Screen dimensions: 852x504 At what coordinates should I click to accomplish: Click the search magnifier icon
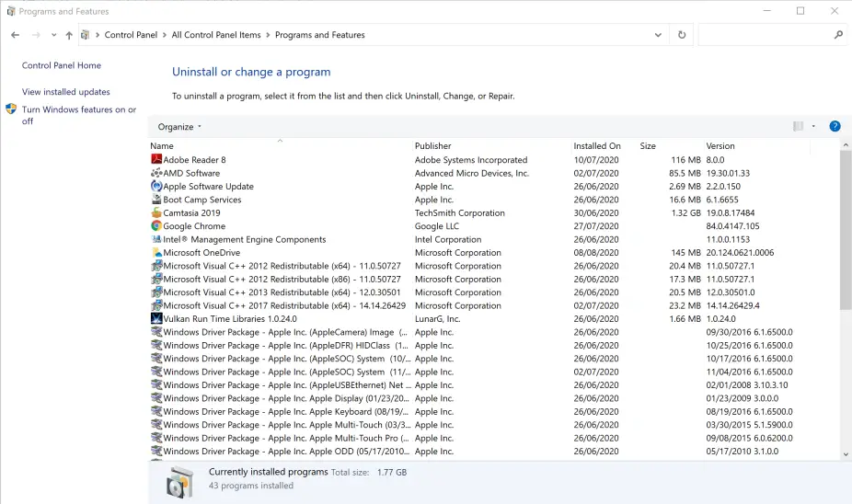[838, 35]
